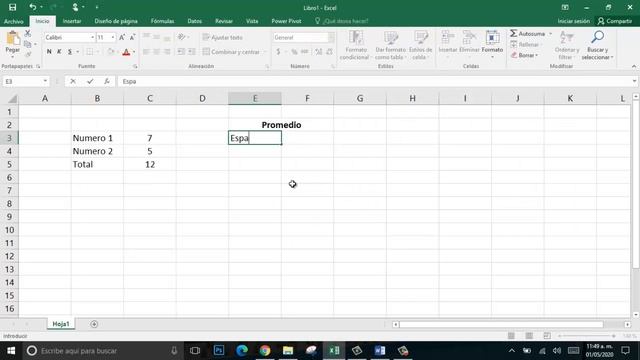The width and height of the screenshot is (640, 360).
Task: Cancel the cell entry with X icon
Action: coord(73,81)
